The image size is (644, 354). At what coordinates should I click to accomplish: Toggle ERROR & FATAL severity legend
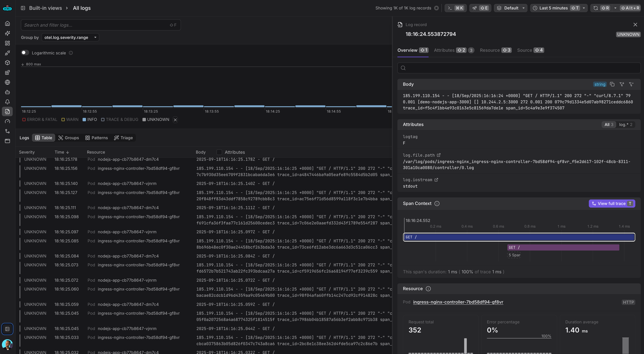40,120
